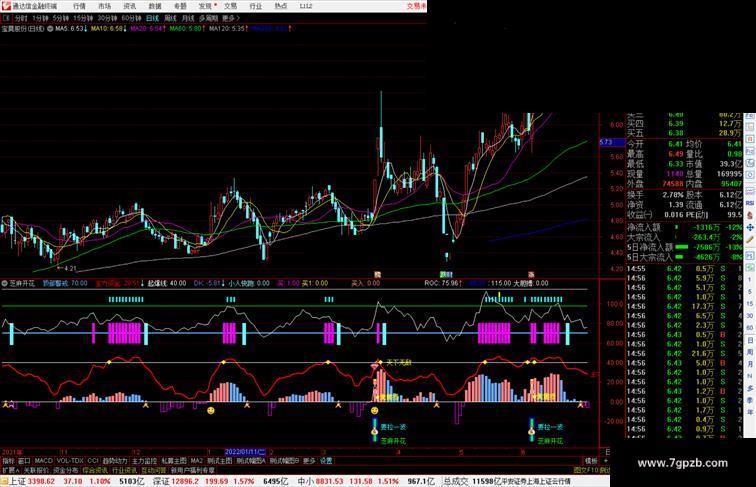Open the 行业资讯 tab

coord(124,470)
